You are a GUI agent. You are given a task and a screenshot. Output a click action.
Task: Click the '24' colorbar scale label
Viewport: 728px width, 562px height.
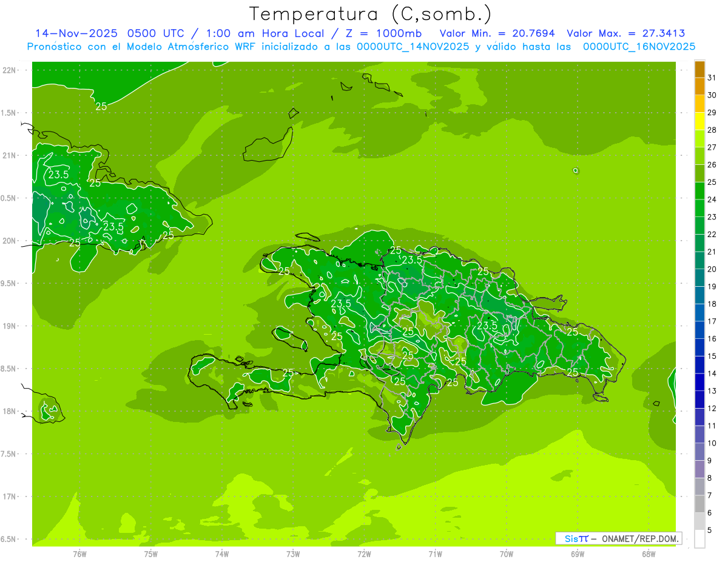[x=712, y=199]
